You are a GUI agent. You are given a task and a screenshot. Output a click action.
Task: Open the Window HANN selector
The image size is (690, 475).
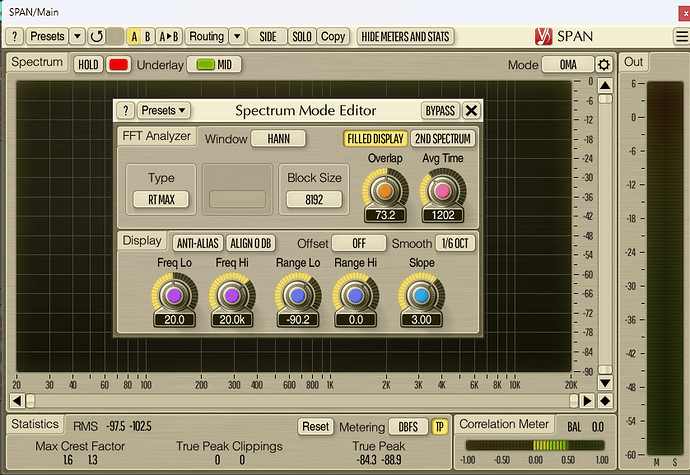coord(278,139)
